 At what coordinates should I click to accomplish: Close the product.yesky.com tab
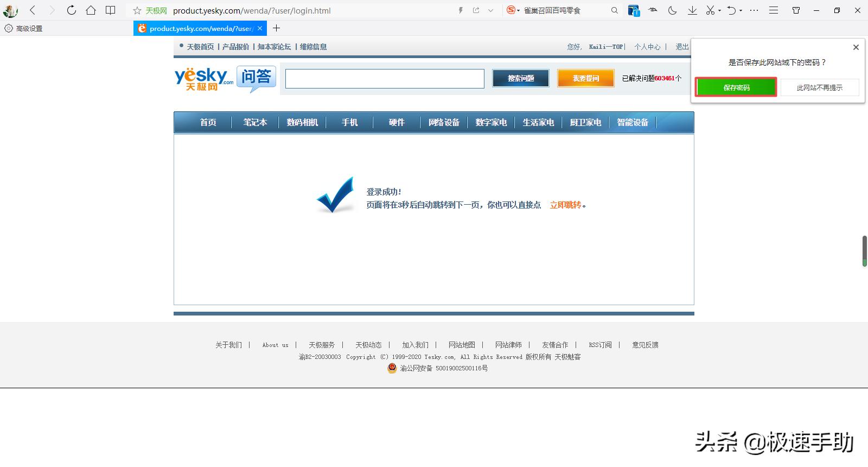click(x=260, y=28)
